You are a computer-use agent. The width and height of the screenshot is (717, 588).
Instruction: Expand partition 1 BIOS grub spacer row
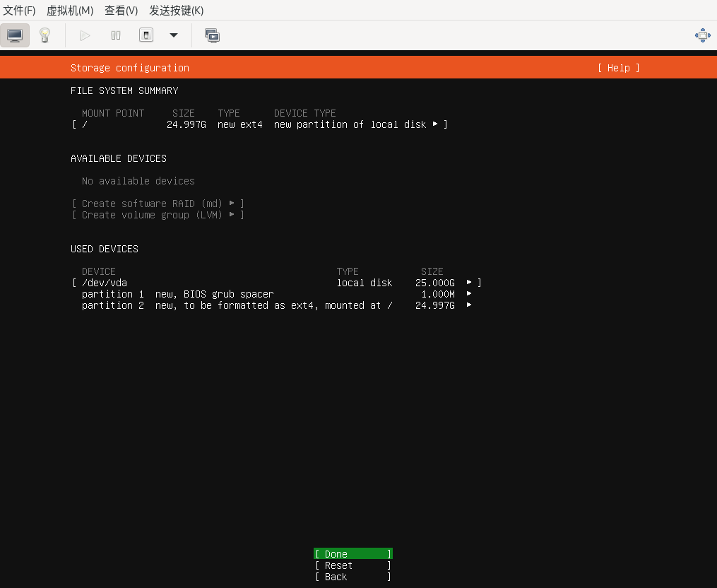click(x=469, y=294)
